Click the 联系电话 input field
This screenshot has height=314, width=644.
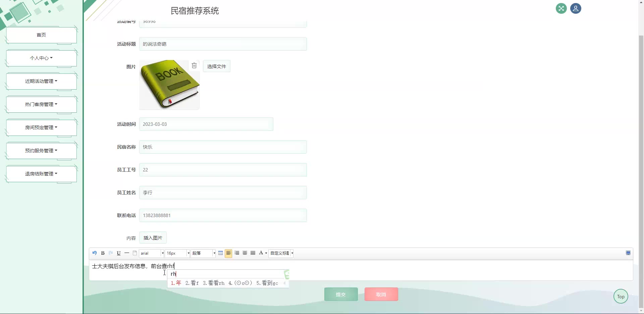[x=223, y=215]
